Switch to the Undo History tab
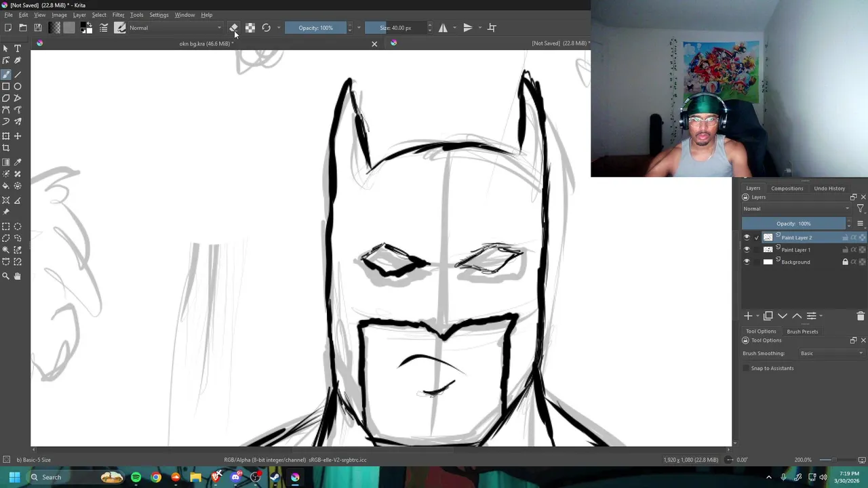This screenshot has width=868, height=488. point(829,188)
